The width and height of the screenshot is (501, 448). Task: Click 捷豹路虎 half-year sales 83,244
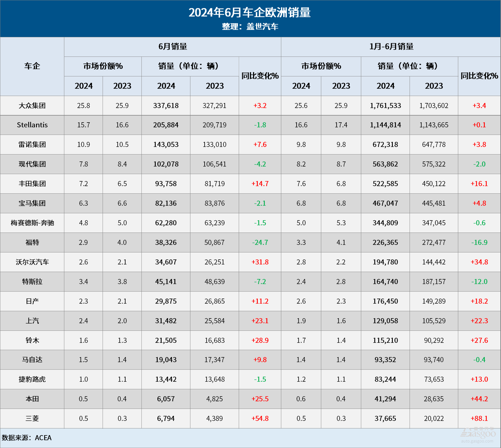385,379
